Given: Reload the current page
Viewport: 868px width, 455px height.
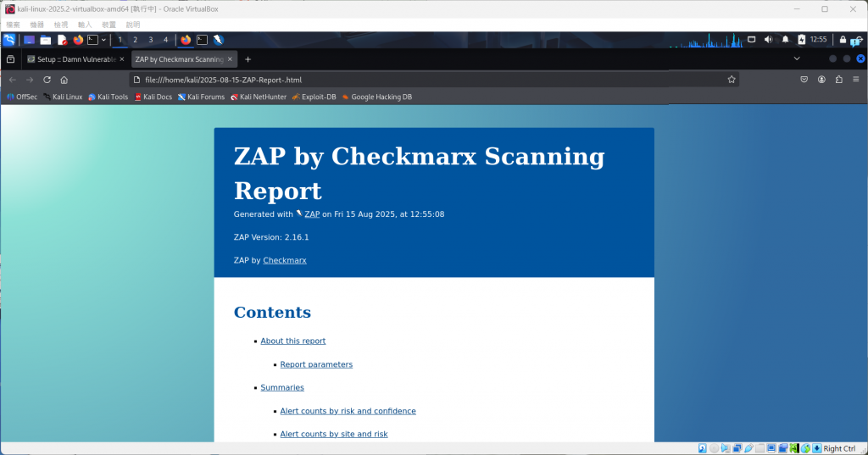Looking at the screenshot, I should [x=47, y=80].
